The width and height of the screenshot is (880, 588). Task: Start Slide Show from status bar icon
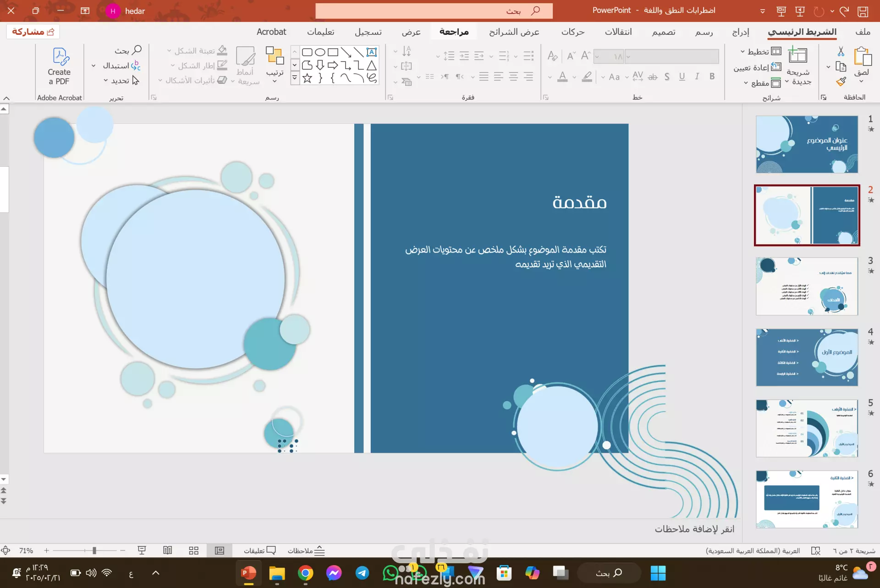coord(142,550)
